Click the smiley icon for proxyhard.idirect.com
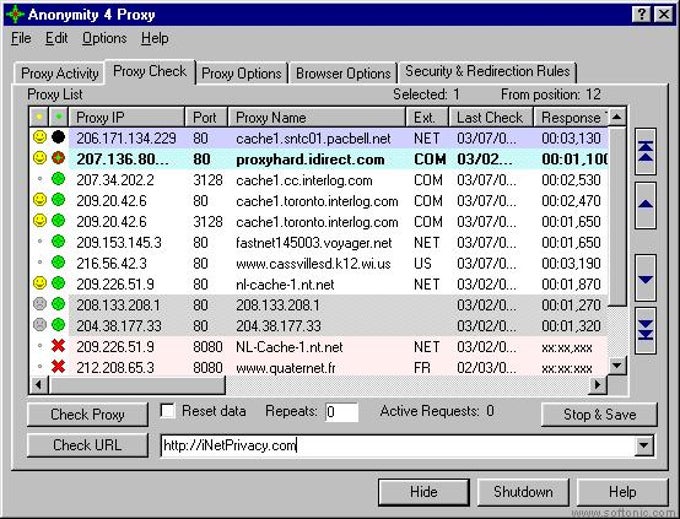Viewport: 680px width, 519px height. coord(39,158)
